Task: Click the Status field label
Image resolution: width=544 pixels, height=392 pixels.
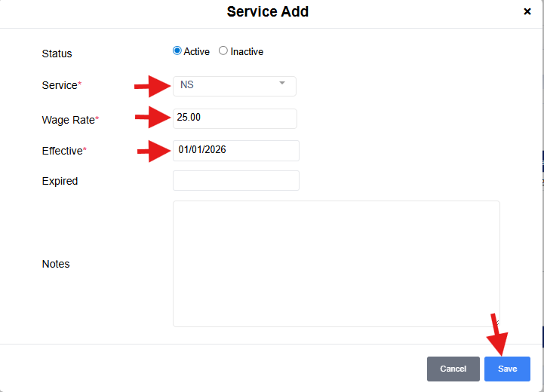Action: click(x=57, y=54)
